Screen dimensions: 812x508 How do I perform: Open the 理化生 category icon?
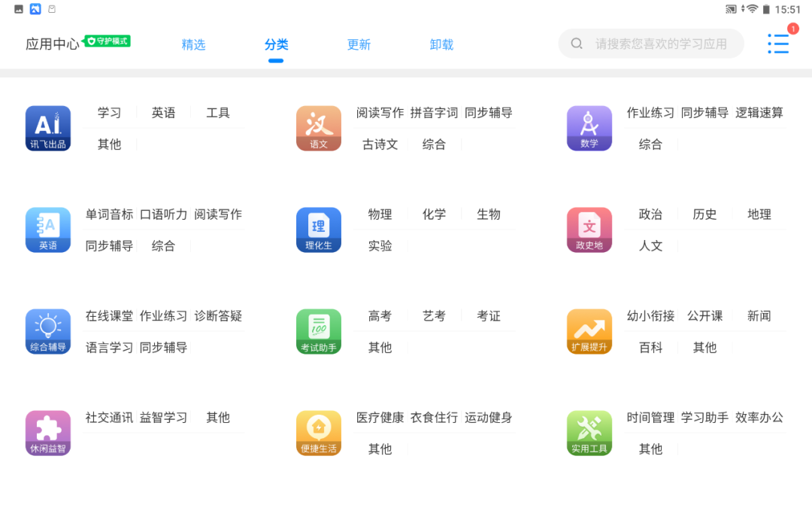click(x=319, y=230)
